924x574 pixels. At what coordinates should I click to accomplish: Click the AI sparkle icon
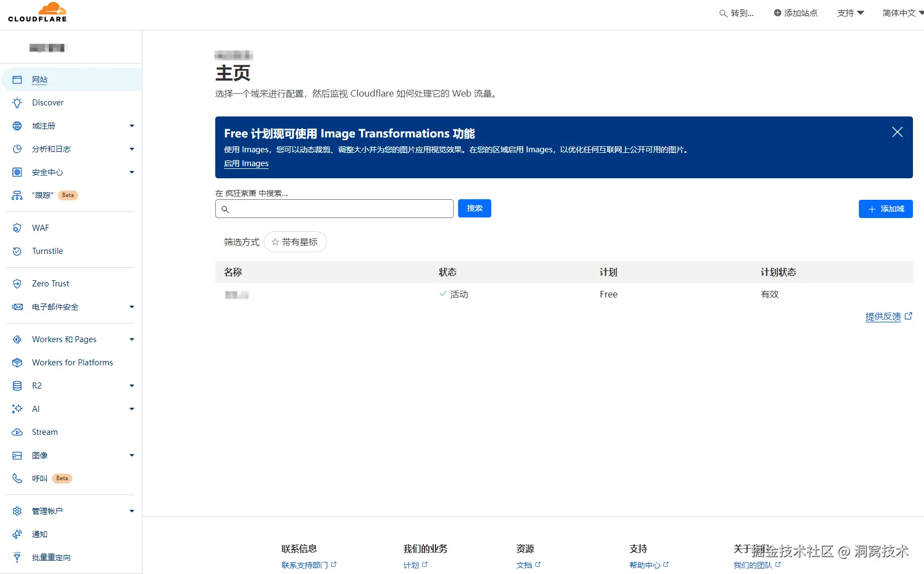[17, 409]
